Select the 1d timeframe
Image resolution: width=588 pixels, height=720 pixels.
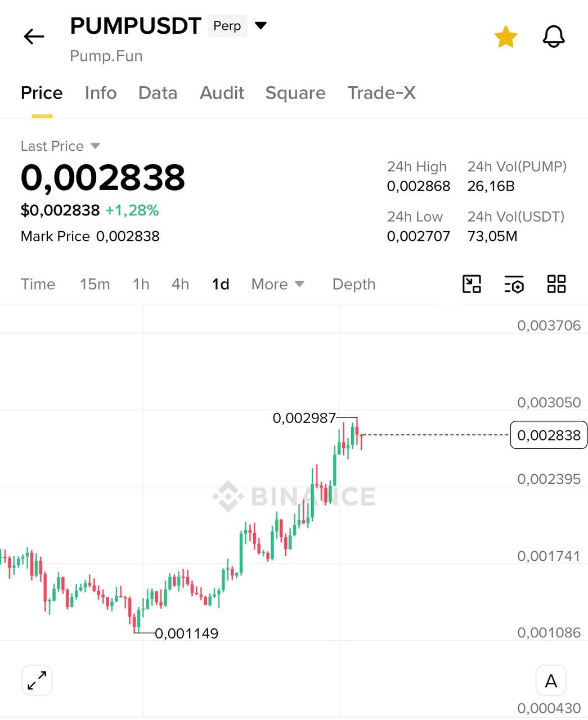[x=221, y=284]
